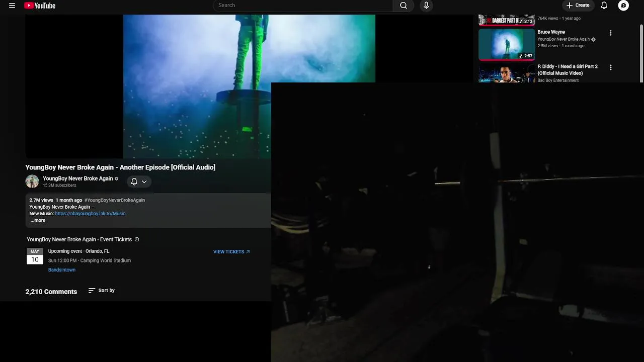Focus the Search input field
Screen dimensions: 644x362
(x=303, y=6)
